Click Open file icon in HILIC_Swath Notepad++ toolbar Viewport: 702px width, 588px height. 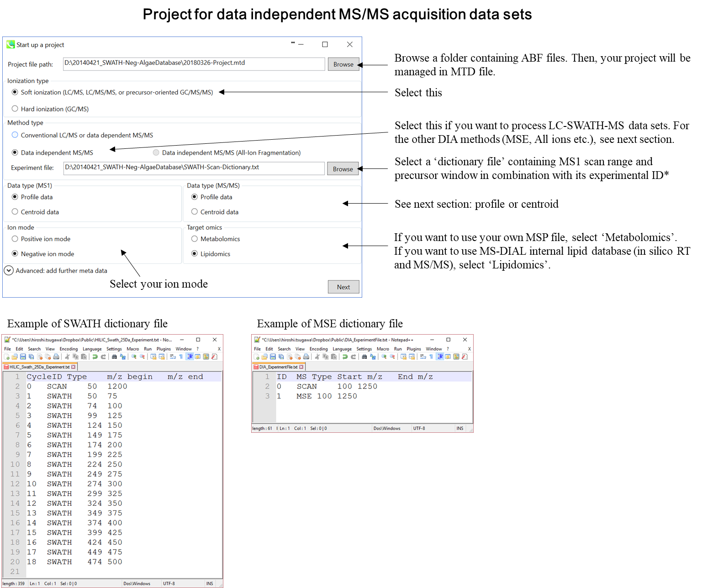click(x=15, y=357)
